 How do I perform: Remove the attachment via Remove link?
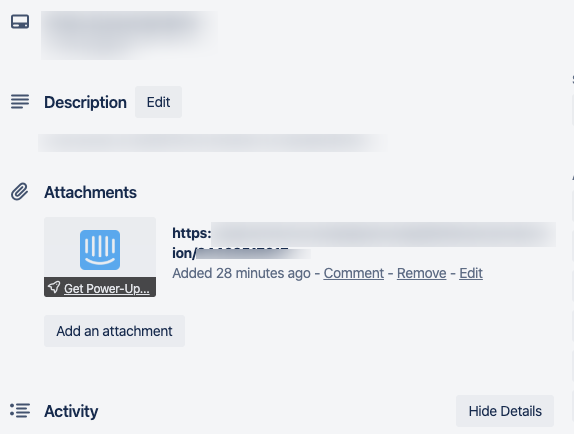[421, 273]
